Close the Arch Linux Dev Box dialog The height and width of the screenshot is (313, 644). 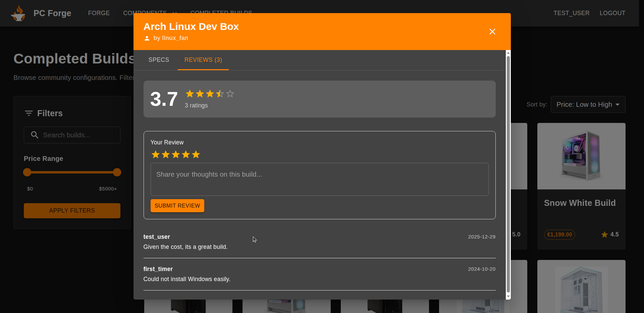492,32
